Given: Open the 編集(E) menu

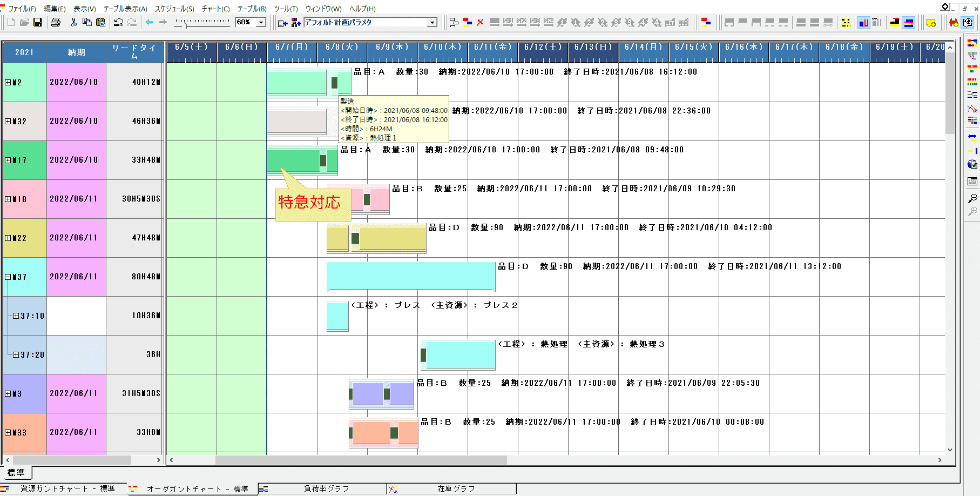Looking at the screenshot, I should tap(55, 9).
